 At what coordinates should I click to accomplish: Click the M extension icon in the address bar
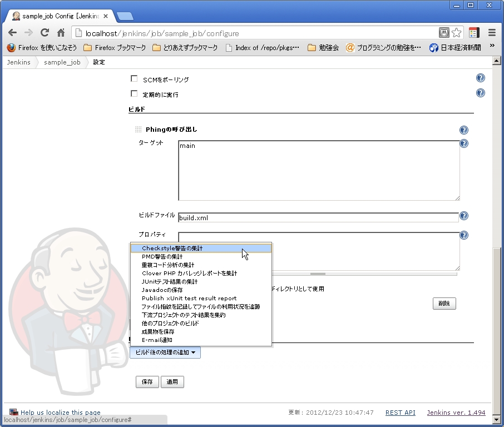point(444,32)
